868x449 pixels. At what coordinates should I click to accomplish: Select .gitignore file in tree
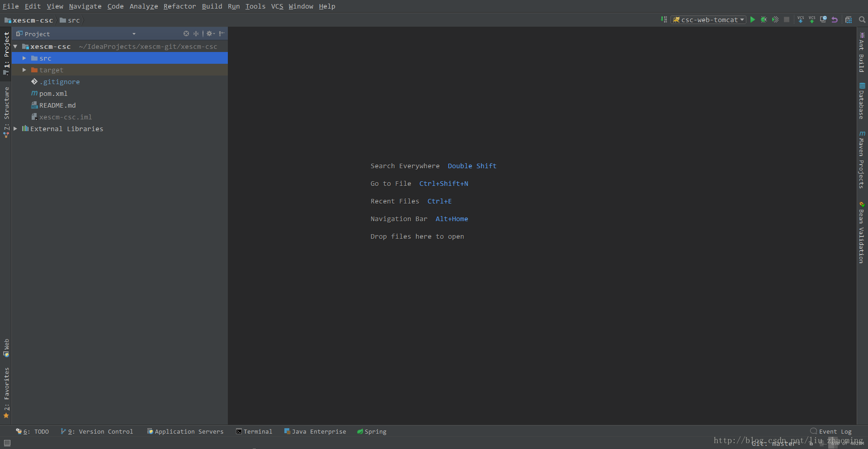coord(59,82)
